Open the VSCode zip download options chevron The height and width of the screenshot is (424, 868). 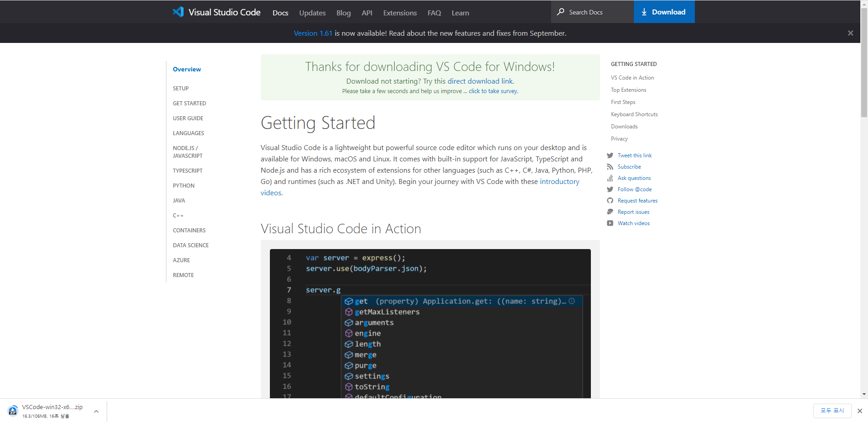[96, 411]
